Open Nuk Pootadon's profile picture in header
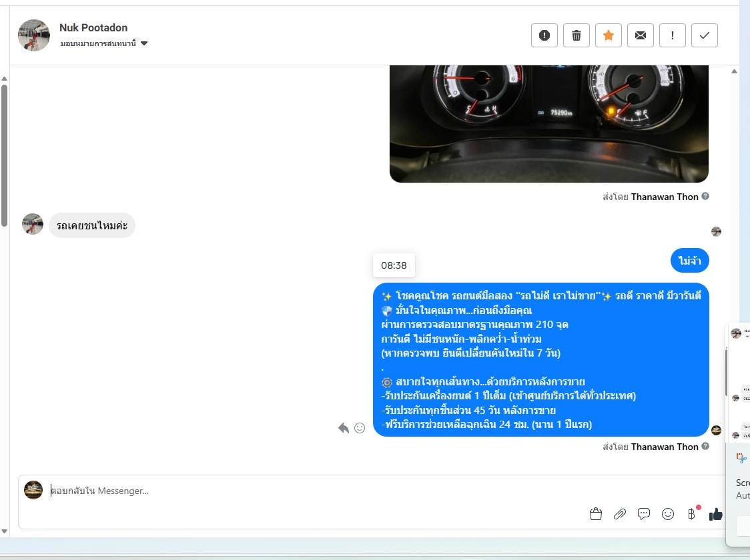750x560 pixels. pyautogui.click(x=34, y=35)
